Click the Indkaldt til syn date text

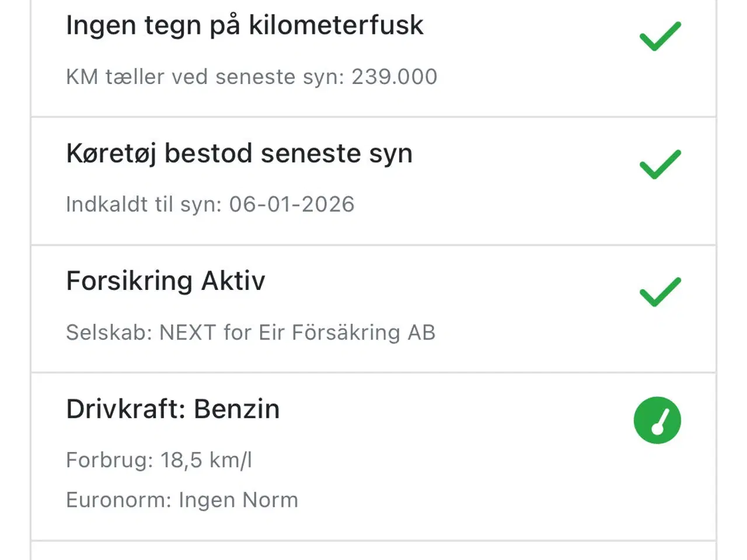(x=210, y=204)
